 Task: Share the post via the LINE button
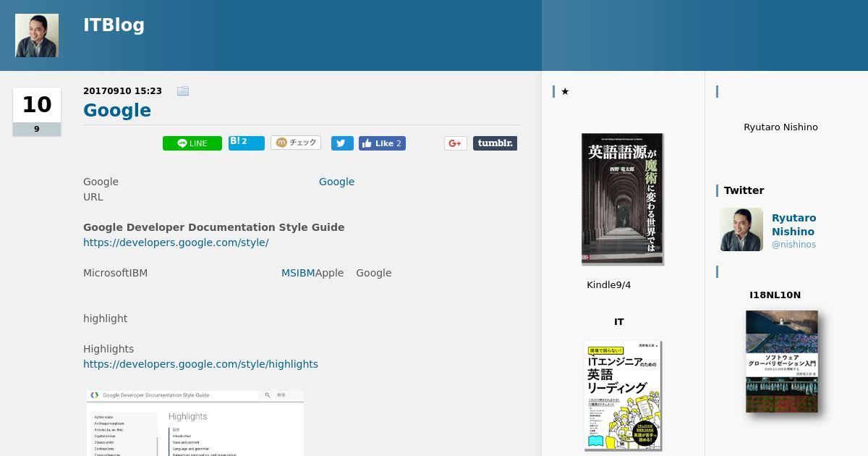tap(192, 143)
